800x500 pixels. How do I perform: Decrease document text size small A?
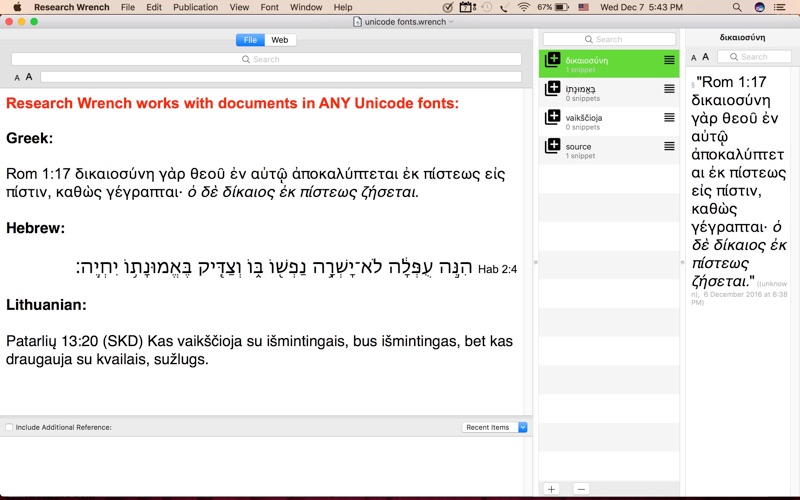(17, 78)
